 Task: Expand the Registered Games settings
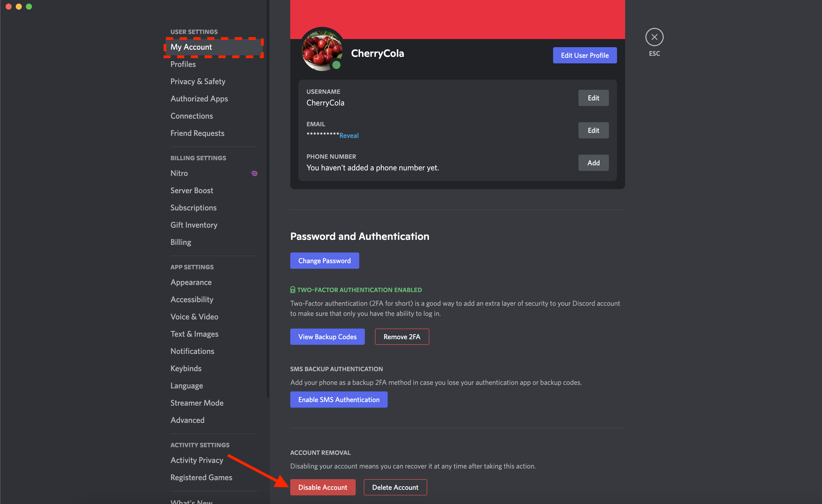(202, 478)
